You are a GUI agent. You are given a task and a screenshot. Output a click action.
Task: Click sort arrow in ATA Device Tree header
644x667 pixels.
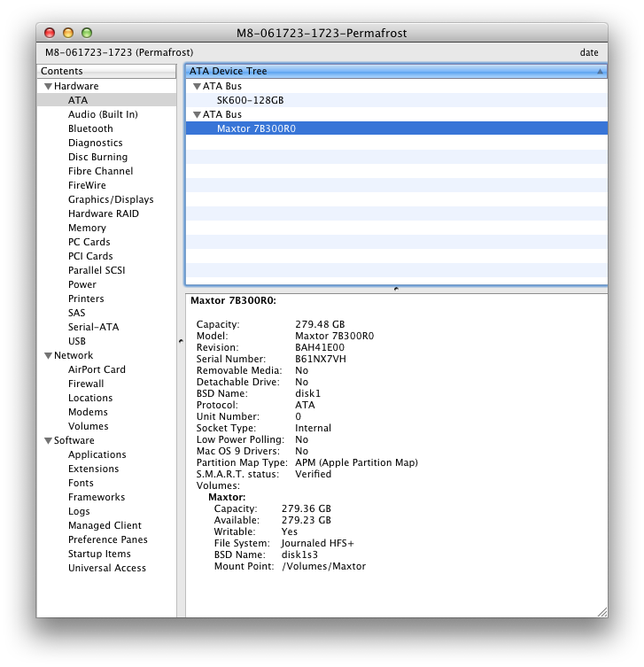[x=600, y=71]
